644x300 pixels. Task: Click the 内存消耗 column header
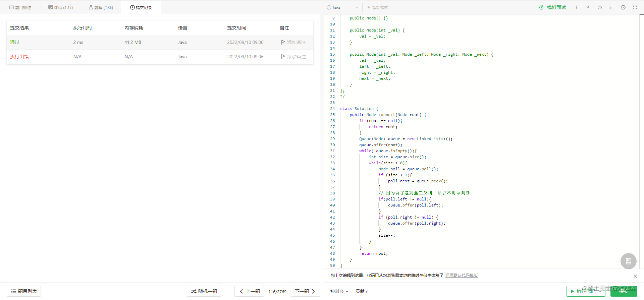134,28
